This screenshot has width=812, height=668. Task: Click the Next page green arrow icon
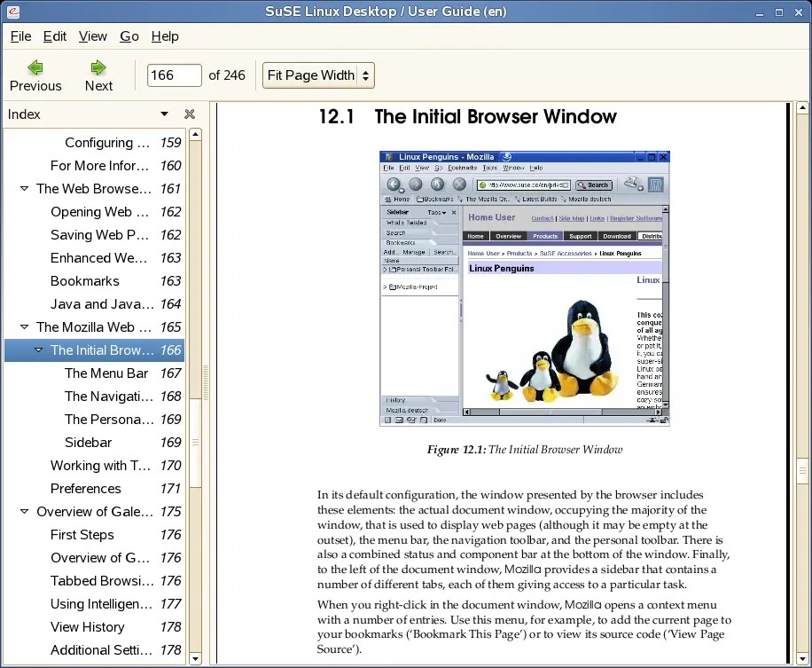(x=98, y=65)
